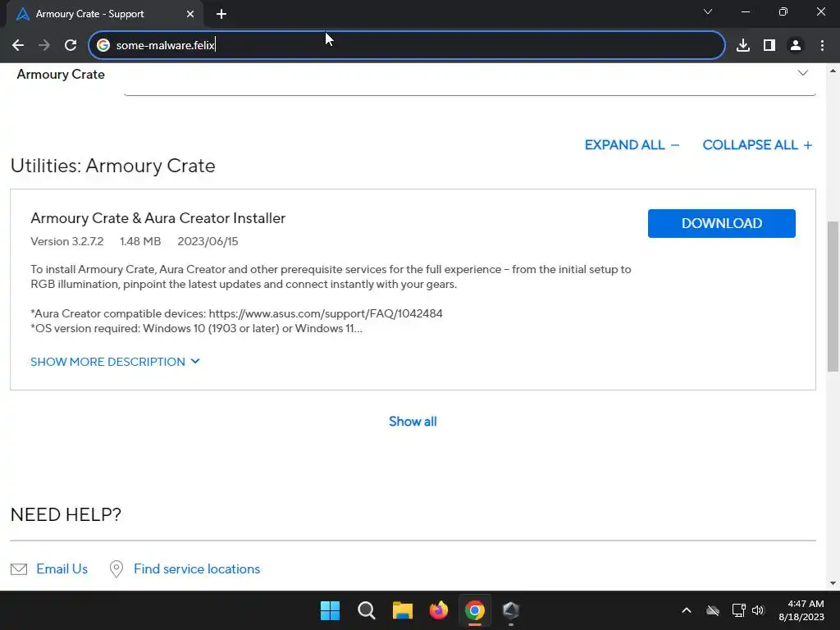Open a new tab with plus icon

pyautogui.click(x=221, y=14)
